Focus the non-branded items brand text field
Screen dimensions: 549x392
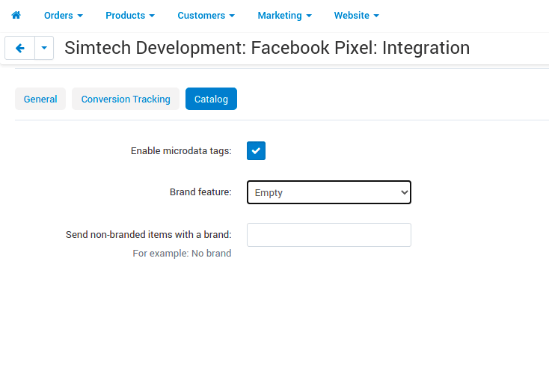[328, 235]
